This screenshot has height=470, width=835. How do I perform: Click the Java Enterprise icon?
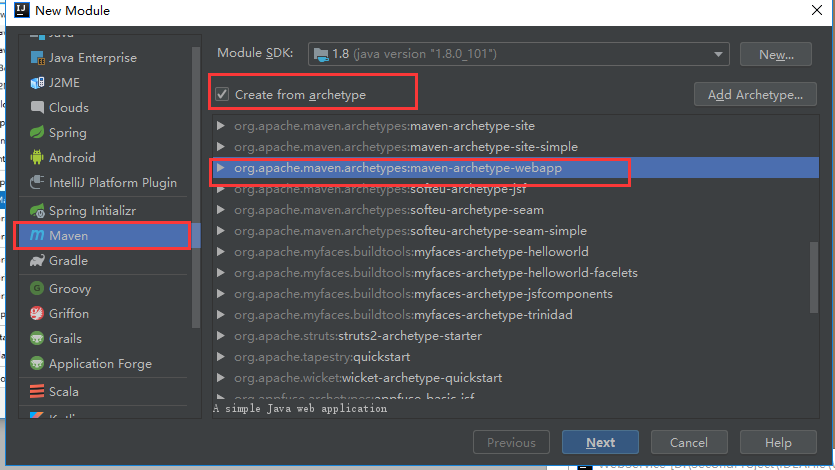(x=37, y=57)
